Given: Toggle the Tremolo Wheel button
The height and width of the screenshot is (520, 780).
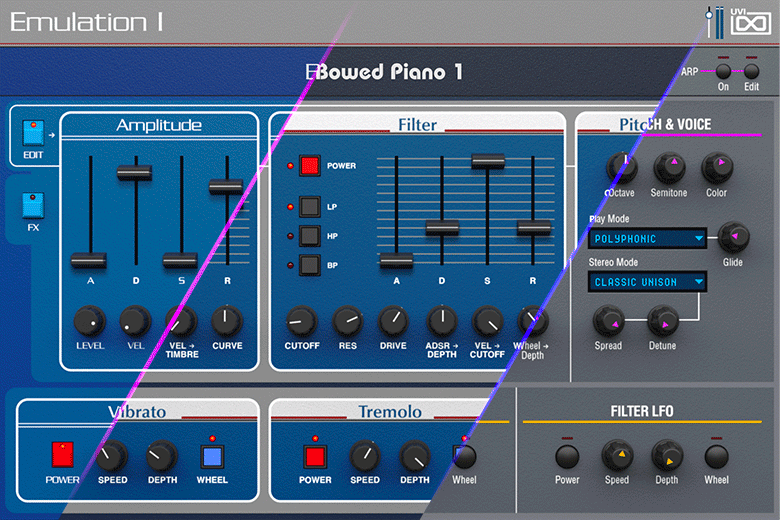Looking at the screenshot, I should click(465, 456).
